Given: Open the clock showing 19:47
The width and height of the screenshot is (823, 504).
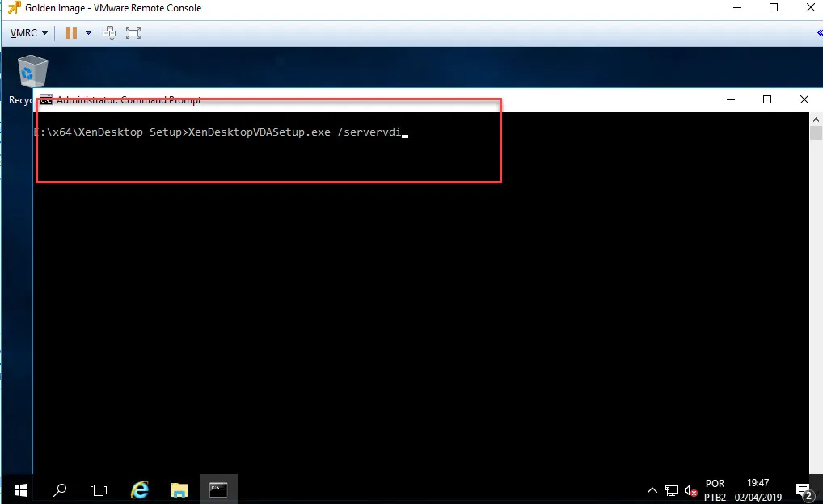Looking at the screenshot, I should 758,489.
